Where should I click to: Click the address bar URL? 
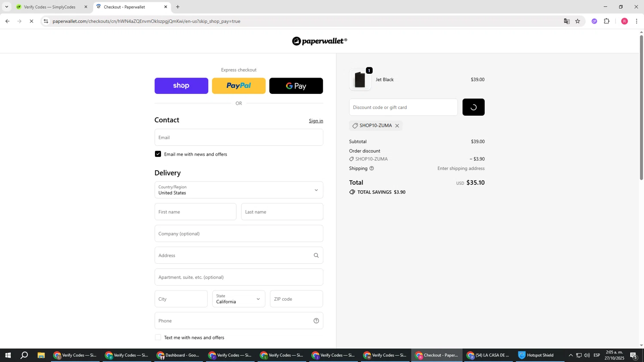[x=146, y=21]
